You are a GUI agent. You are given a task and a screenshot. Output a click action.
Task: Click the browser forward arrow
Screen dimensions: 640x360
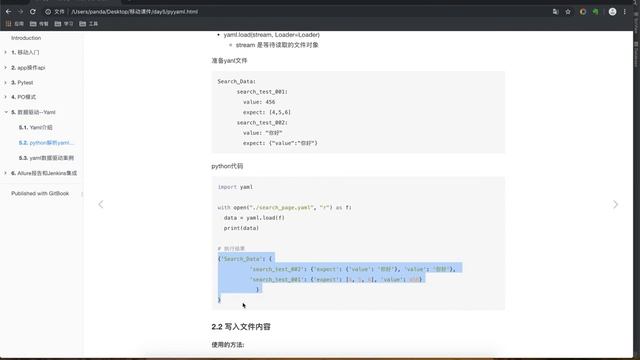click(20, 12)
